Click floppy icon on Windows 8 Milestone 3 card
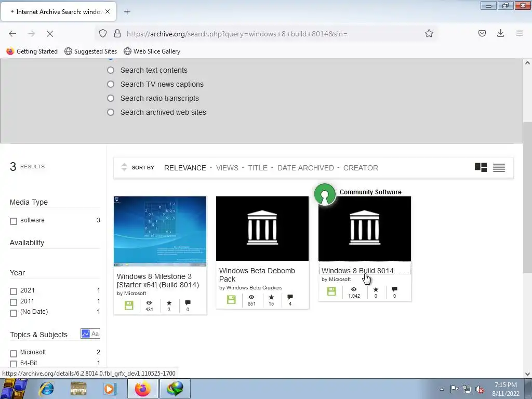This screenshot has height=399, width=532. (x=129, y=305)
